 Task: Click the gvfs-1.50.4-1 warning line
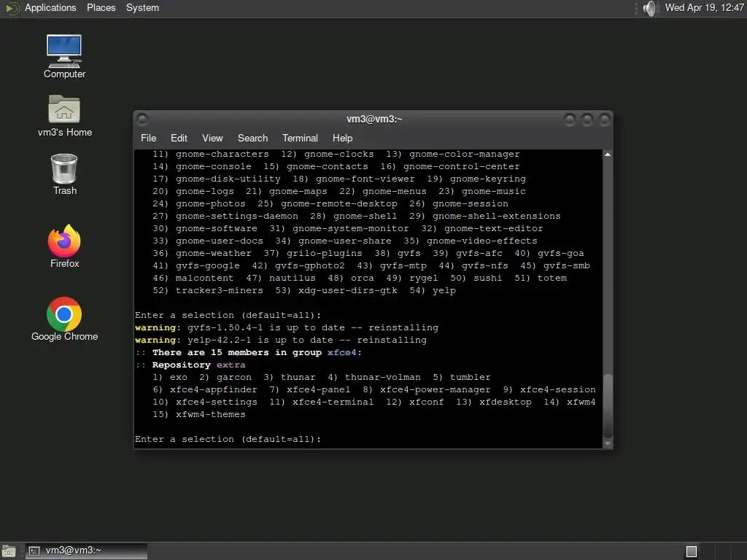(x=286, y=327)
